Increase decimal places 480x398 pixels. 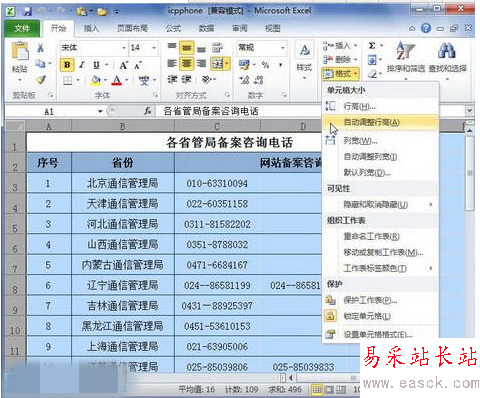coord(244,80)
